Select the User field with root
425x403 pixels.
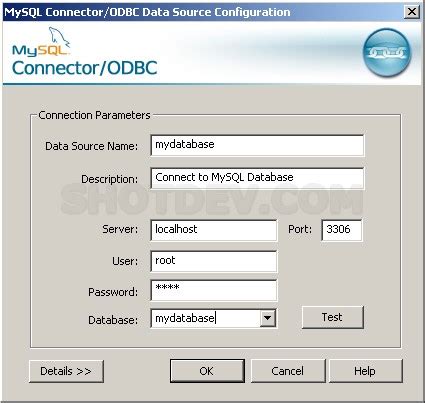coord(214,261)
